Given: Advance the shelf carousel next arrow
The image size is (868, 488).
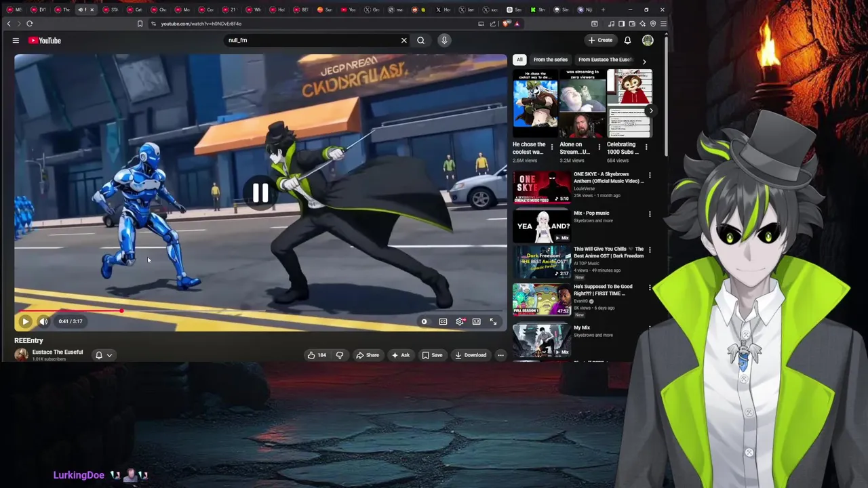Looking at the screenshot, I should 650,110.
